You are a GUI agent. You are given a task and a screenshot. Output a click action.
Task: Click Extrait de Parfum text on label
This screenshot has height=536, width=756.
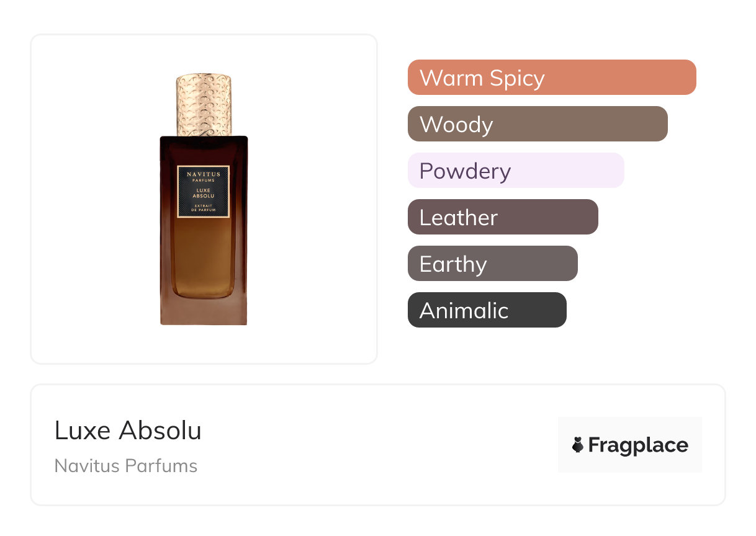(x=204, y=208)
